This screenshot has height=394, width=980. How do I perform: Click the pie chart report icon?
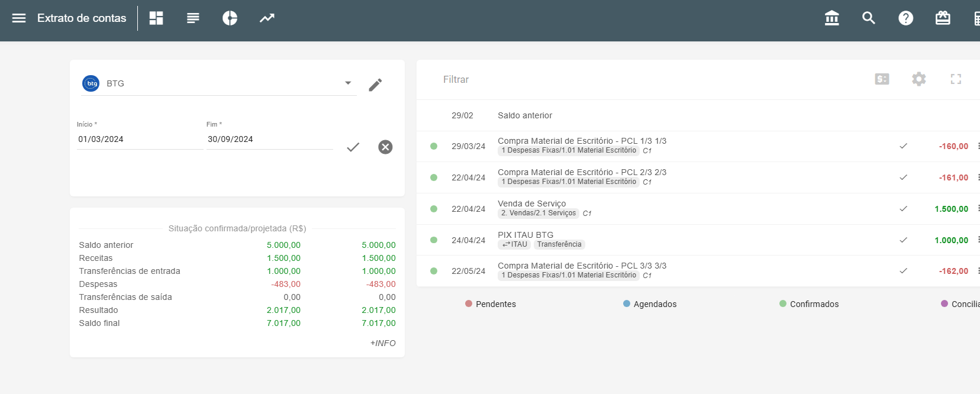[230, 18]
